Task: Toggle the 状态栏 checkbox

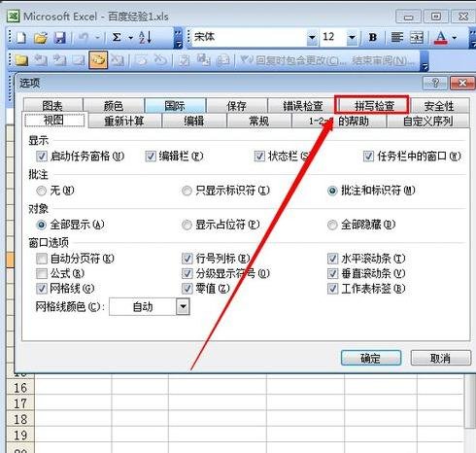Action: 259,157
